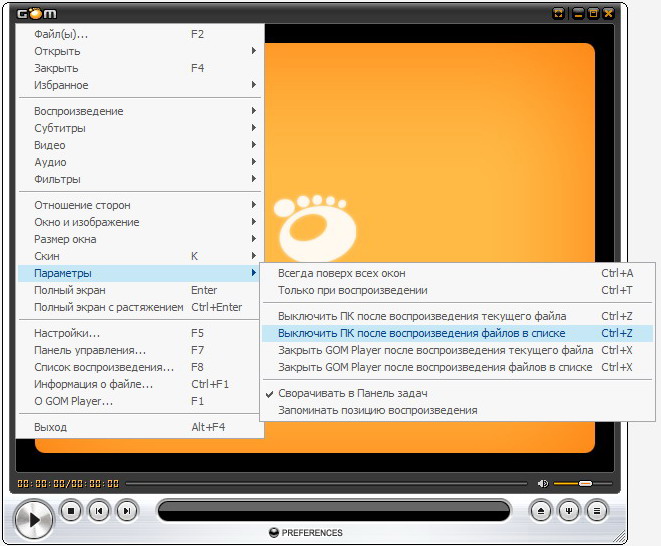Viewport: 661px width, 546px height.
Task: Mute audio via speaker icon
Action: point(543,483)
